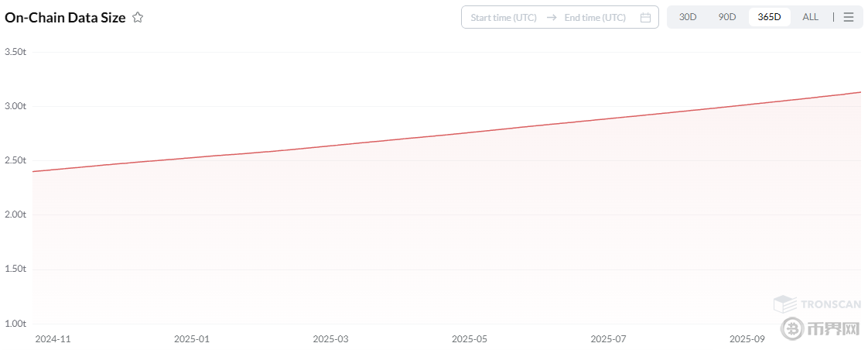The height and width of the screenshot is (350, 868).
Task: Click the 2025-07 x-axis label
Action: click(608, 339)
